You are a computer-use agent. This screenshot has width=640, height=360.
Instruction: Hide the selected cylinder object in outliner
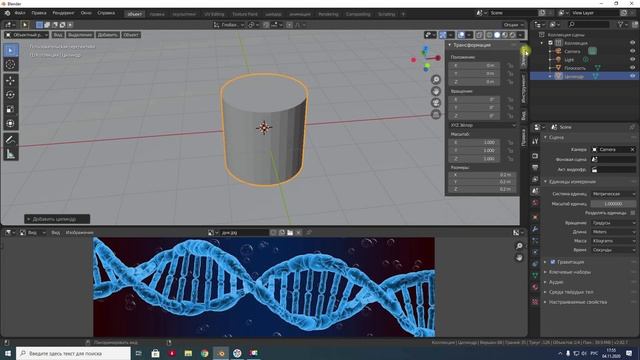[632, 76]
